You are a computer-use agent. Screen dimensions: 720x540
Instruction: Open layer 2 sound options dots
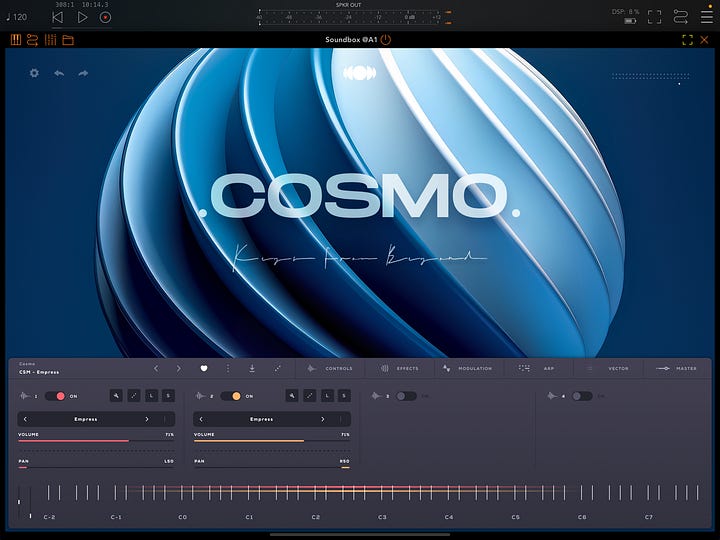[x=340, y=419]
